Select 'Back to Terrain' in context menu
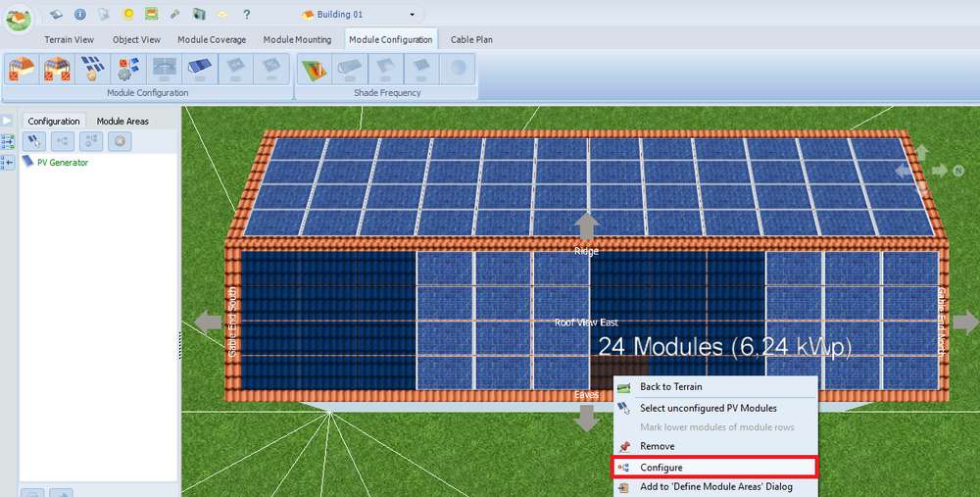 point(670,387)
